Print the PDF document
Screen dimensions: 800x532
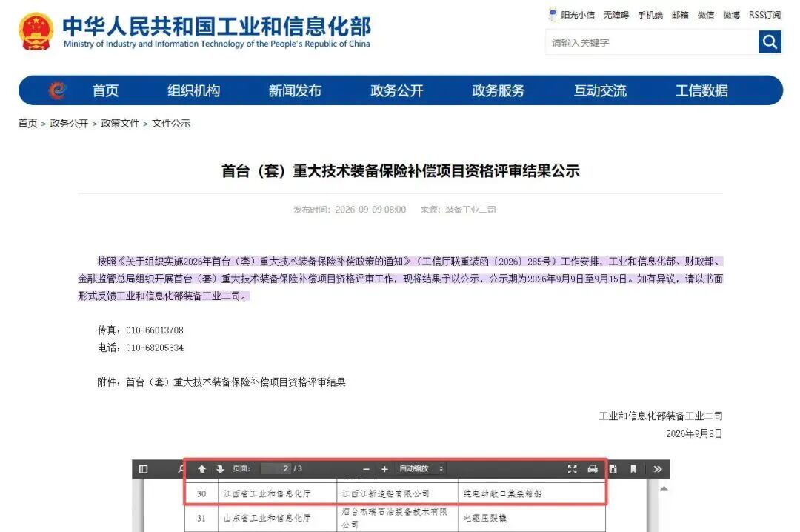(593, 469)
